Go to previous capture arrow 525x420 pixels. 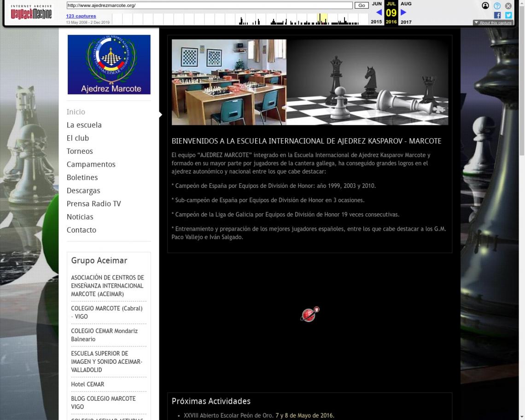coord(379,12)
